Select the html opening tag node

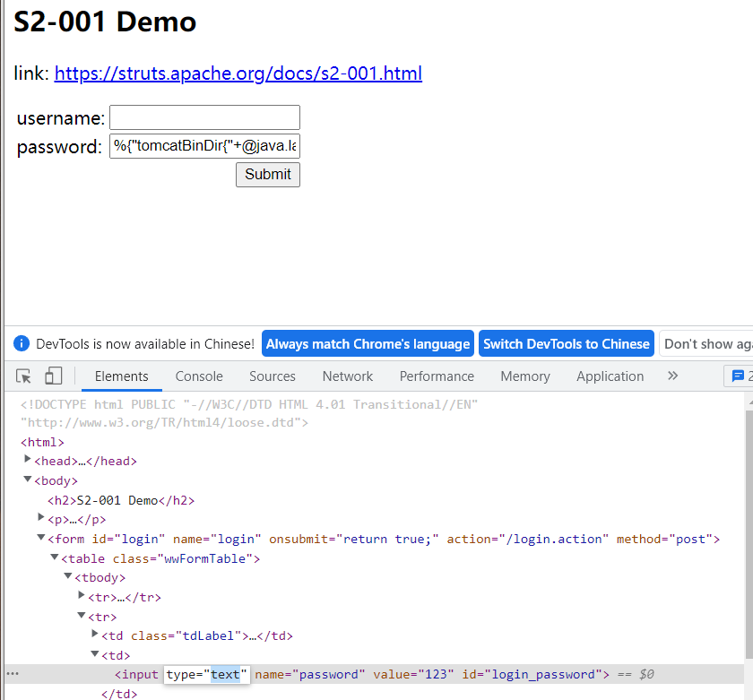pos(42,442)
